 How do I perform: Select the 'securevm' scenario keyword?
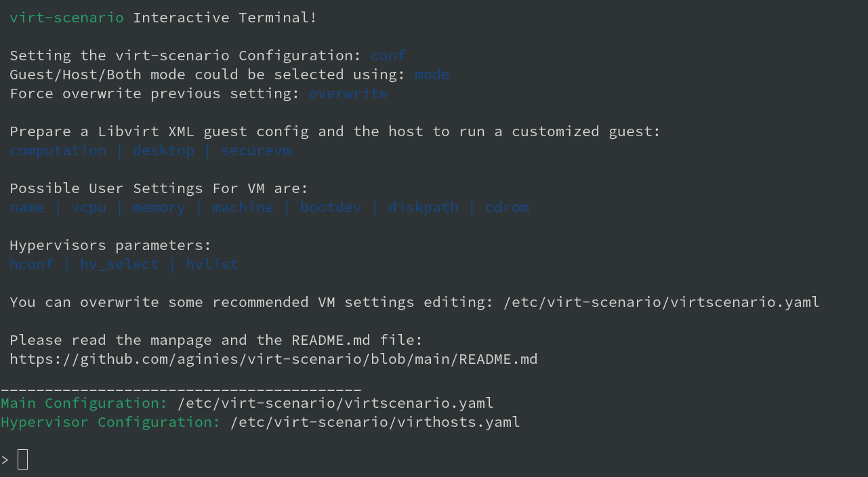click(256, 150)
